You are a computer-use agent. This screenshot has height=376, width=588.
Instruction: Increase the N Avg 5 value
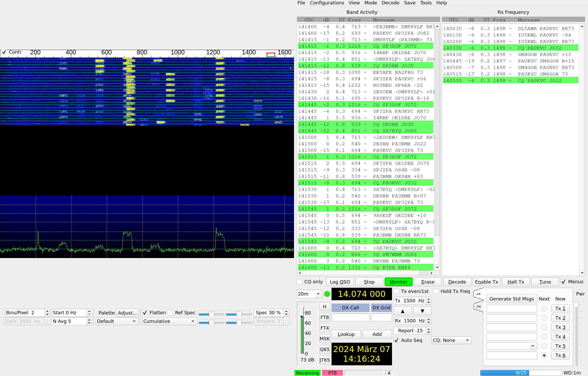89,320
